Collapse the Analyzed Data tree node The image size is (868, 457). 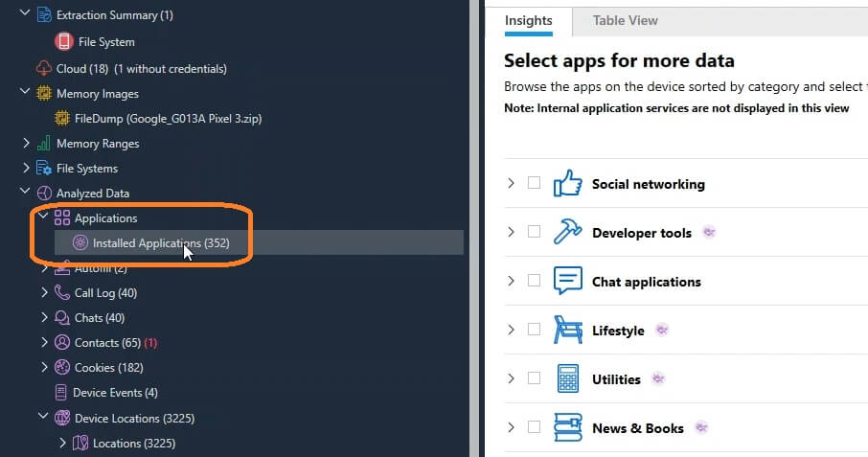tap(26, 194)
